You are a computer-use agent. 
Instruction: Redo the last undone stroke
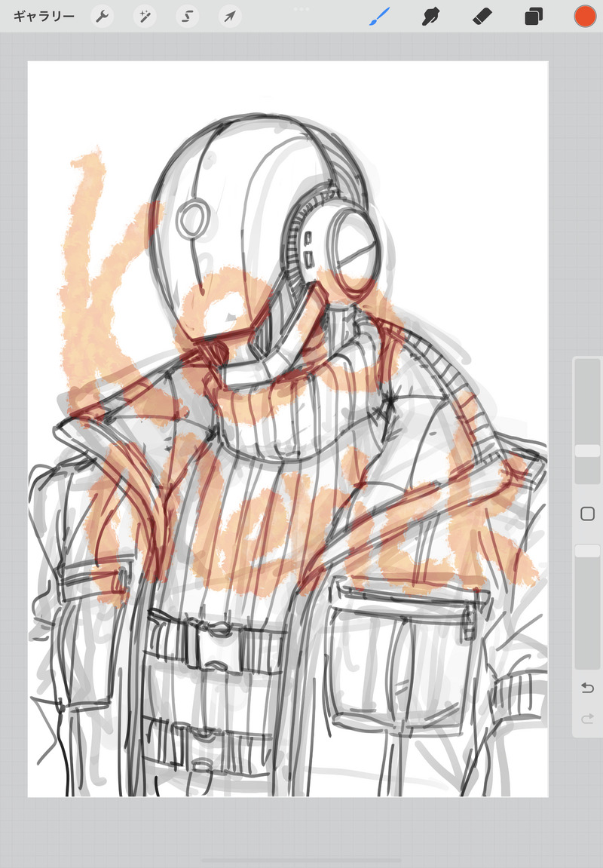pyautogui.click(x=587, y=719)
